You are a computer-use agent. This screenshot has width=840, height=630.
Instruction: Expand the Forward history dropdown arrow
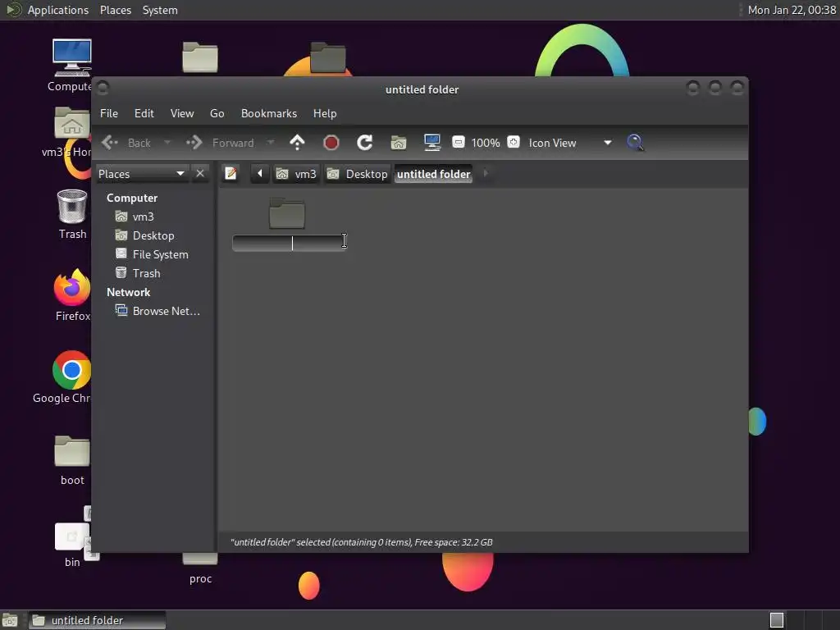click(x=271, y=143)
